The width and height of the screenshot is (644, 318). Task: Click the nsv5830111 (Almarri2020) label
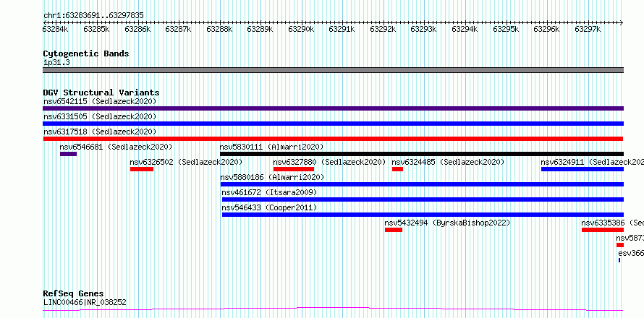click(271, 147)
